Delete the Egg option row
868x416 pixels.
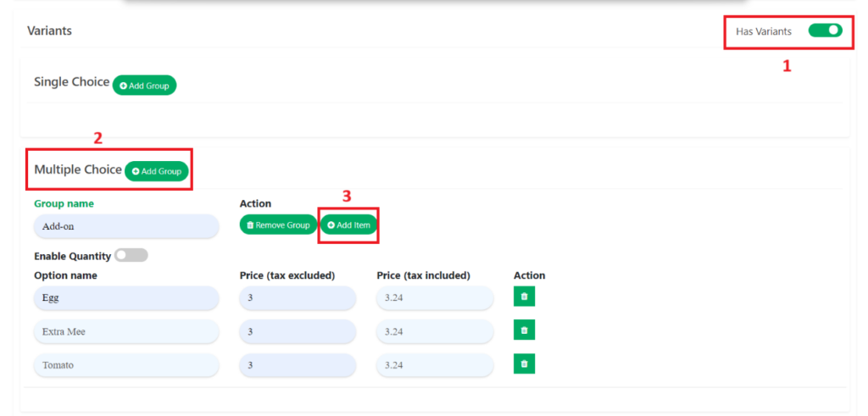(524, 297)
